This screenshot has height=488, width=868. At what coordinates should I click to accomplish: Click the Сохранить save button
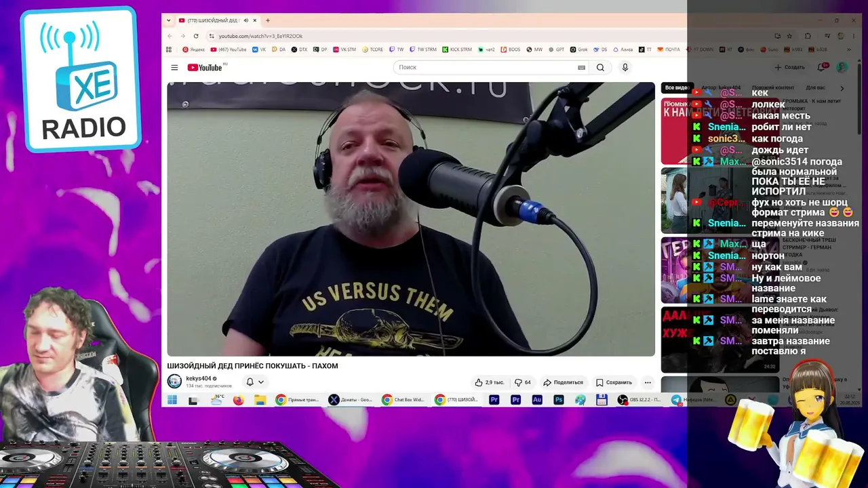pos(614,382)
